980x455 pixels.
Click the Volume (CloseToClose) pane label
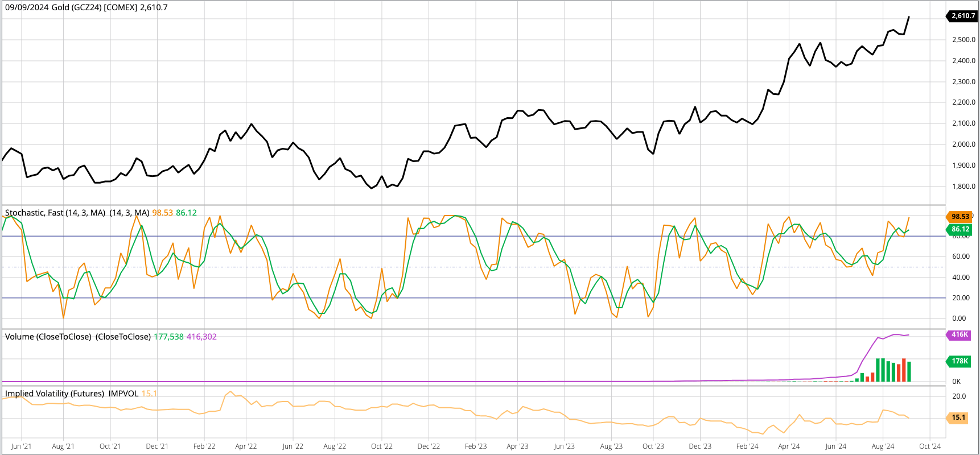point(48,337)
